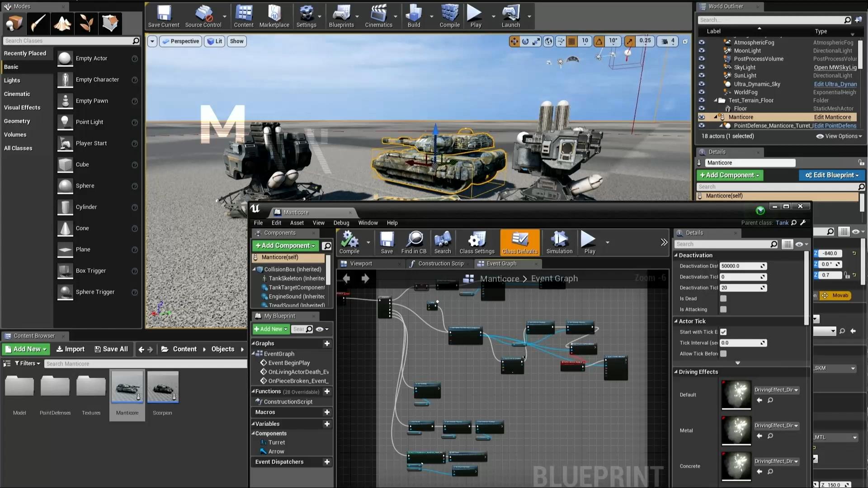Open the Debug menu

(341, 223)
